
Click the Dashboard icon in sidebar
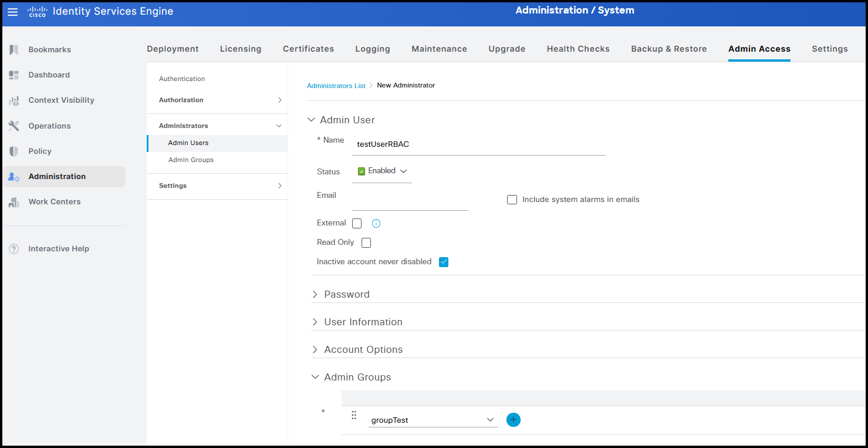(x=14, y=75)
